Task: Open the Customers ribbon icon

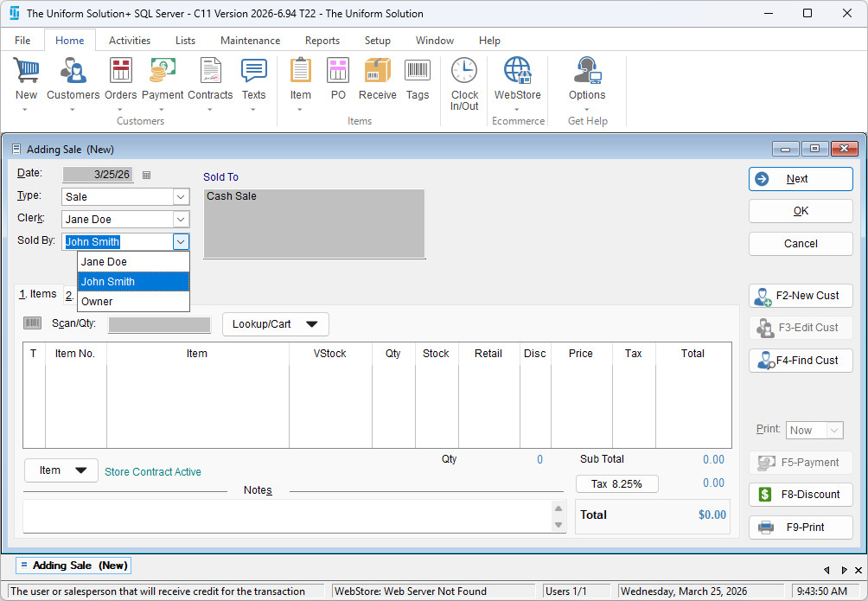Action: 73,71
